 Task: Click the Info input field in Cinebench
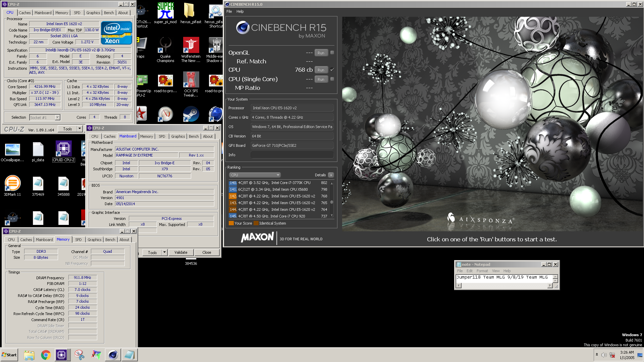292,155
